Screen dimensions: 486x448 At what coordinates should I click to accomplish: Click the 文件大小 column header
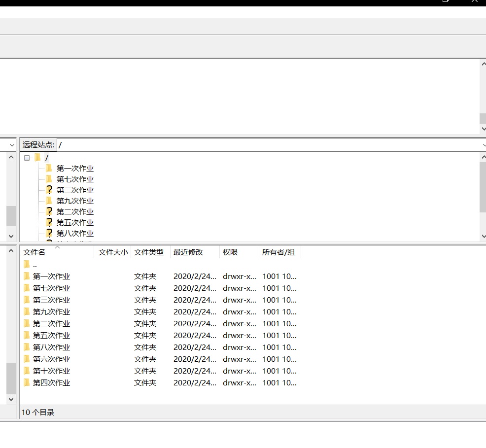click(113, 252)
